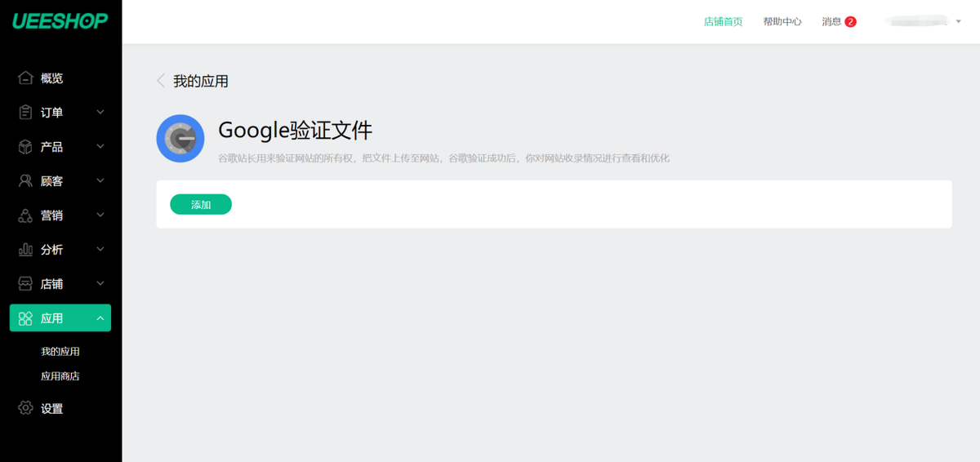Expand the 顾客 submenu chevron
This screenshot has height=462, width=980.
coord(100,180)
